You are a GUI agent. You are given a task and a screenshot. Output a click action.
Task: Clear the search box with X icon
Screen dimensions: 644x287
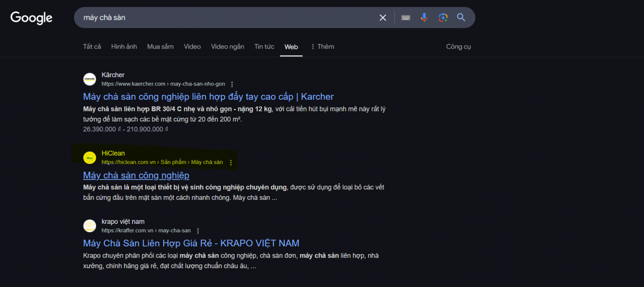(x=383, y=18)
